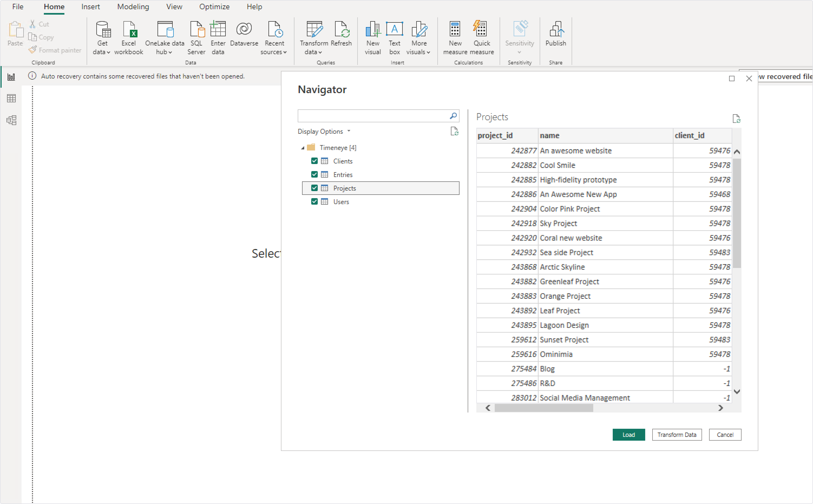
Task: Click the 'Arctic Skyline' name cell
Action: tap(605, 267)
